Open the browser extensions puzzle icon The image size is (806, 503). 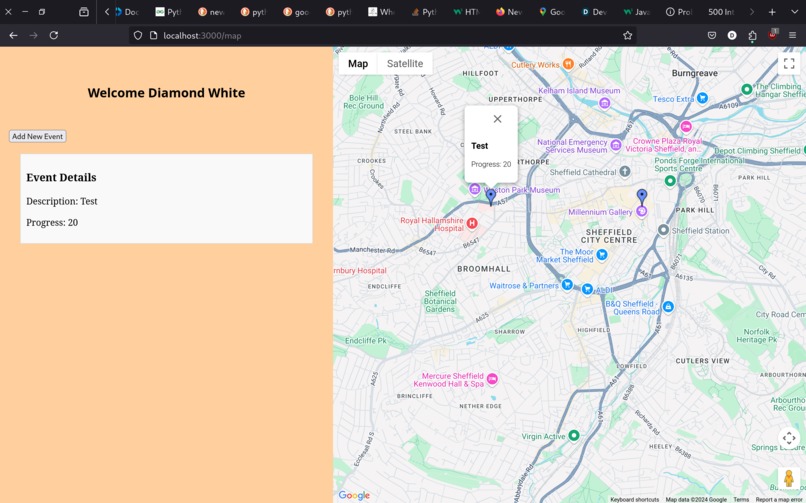coord(752,35)
